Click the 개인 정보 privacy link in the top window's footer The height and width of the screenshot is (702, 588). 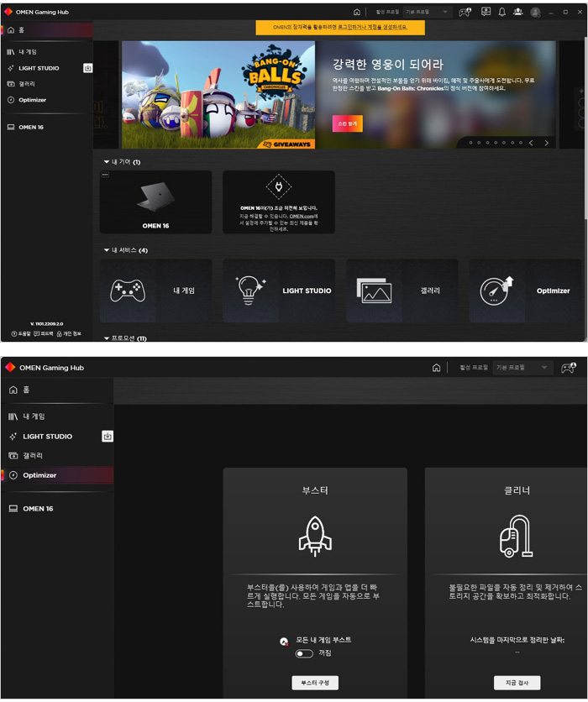pos(69,334)
